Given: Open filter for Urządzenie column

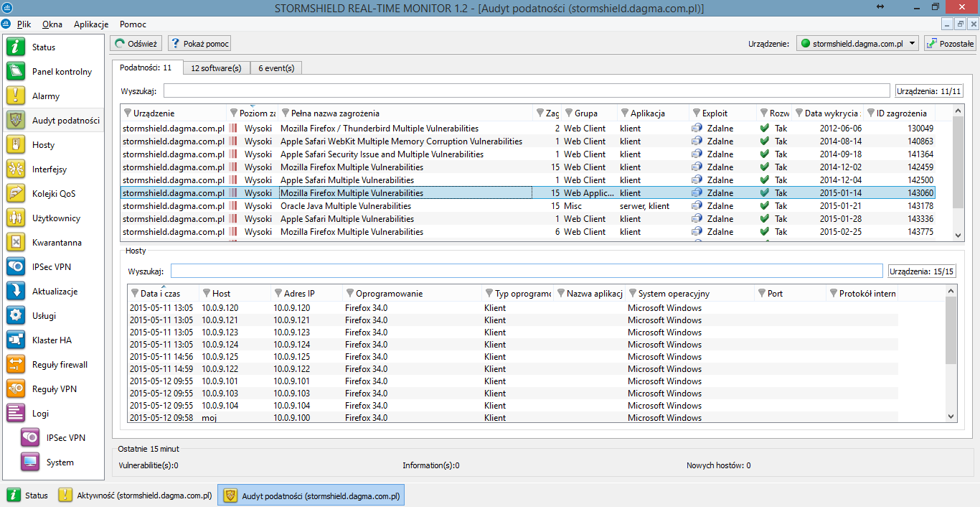Looking at the screenshot, I should (x=128, y=113).
